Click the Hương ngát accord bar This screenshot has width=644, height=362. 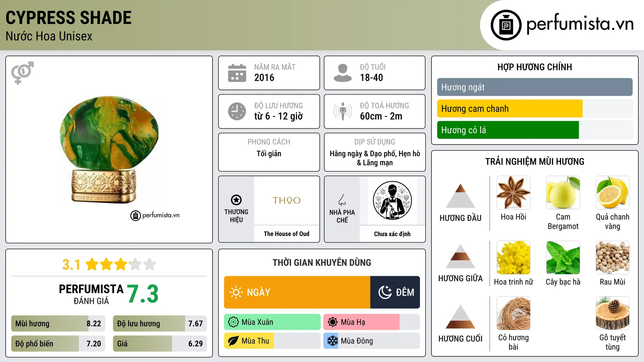[535, 87]
